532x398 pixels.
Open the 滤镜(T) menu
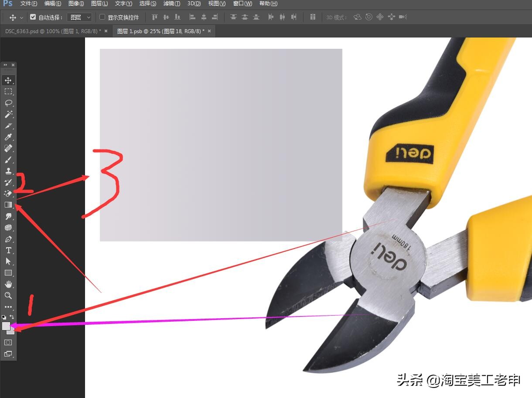(x=171, y=3)
